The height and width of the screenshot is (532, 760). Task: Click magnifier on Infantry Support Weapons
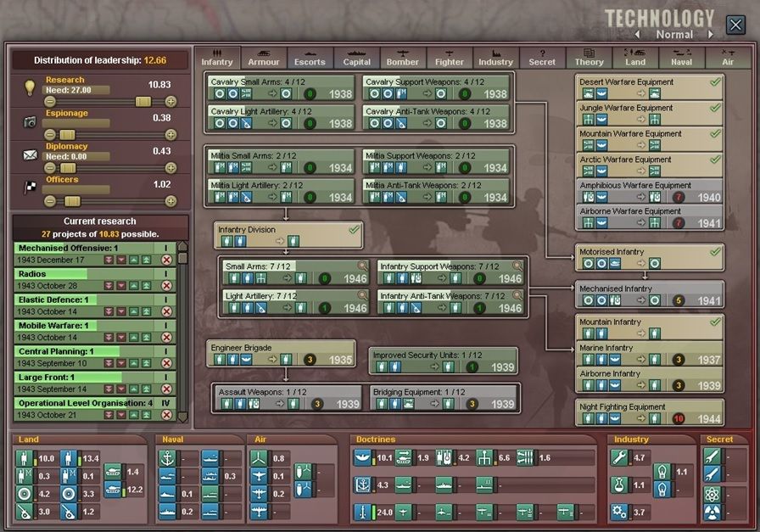tap(517, 266)
